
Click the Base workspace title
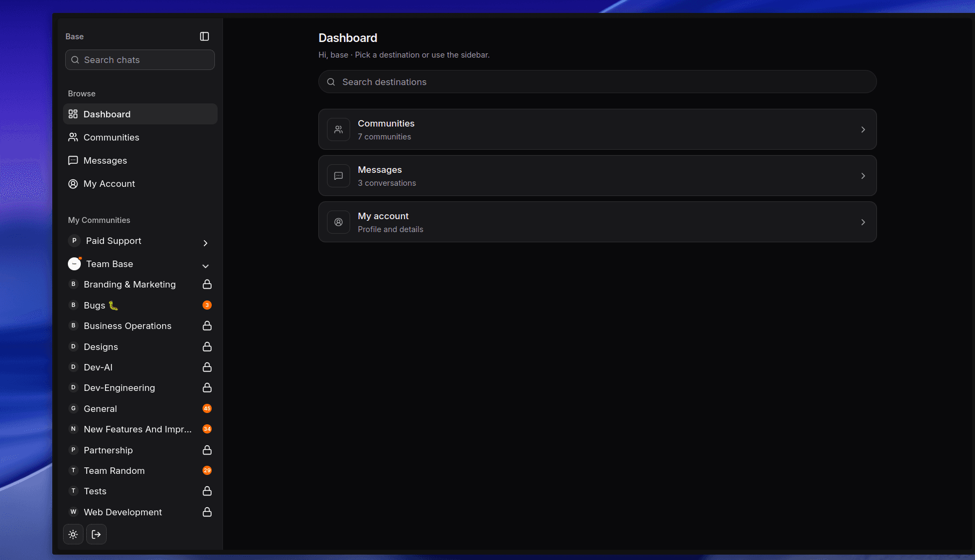pos(74,37)
